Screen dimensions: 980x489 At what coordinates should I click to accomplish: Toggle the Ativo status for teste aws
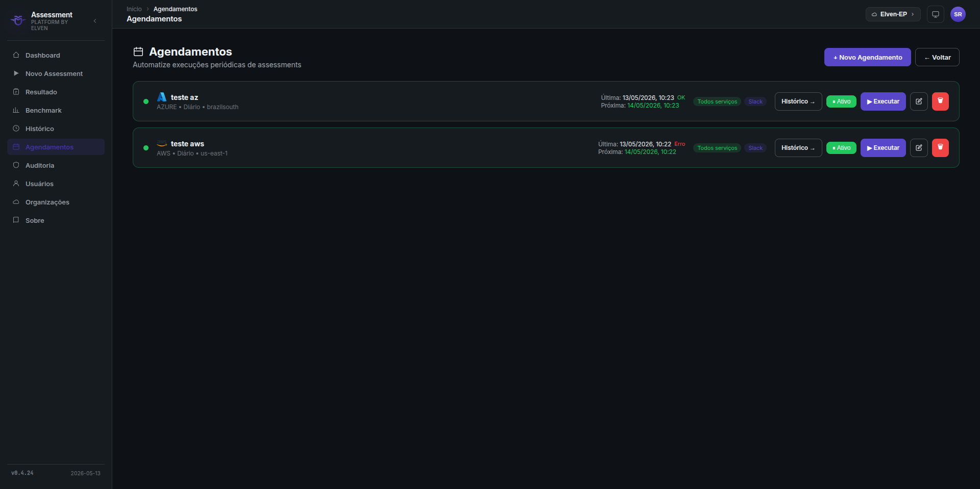point(841,148)
